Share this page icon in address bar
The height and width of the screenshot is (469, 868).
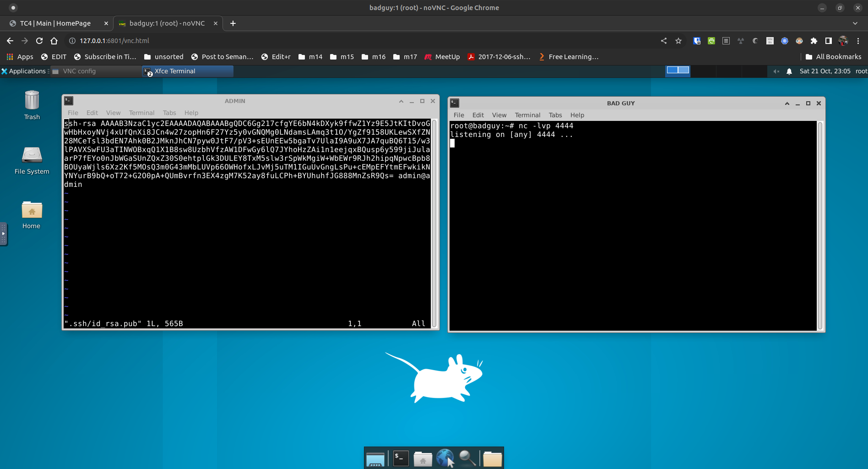point(664,41)
